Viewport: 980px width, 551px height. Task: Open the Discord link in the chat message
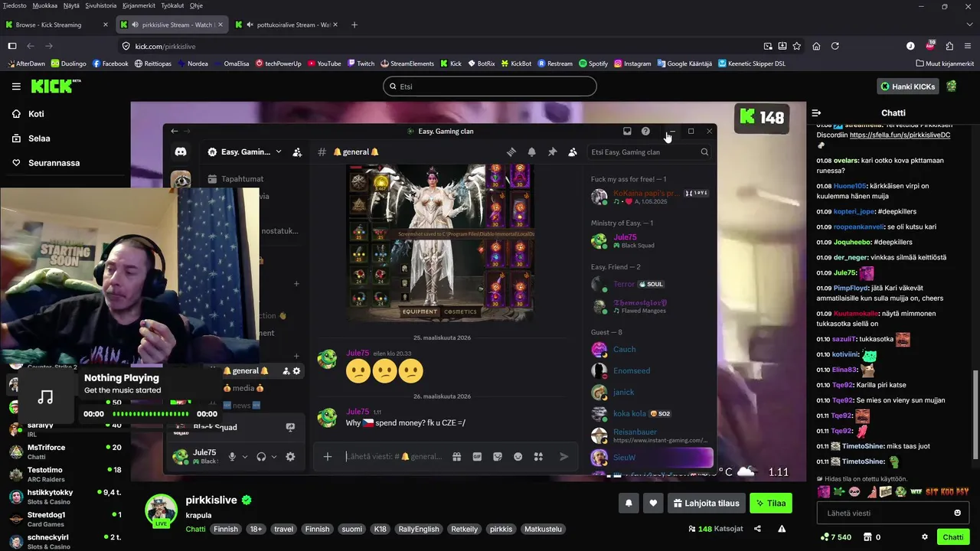pyautogui.click(x=900, y=135)
